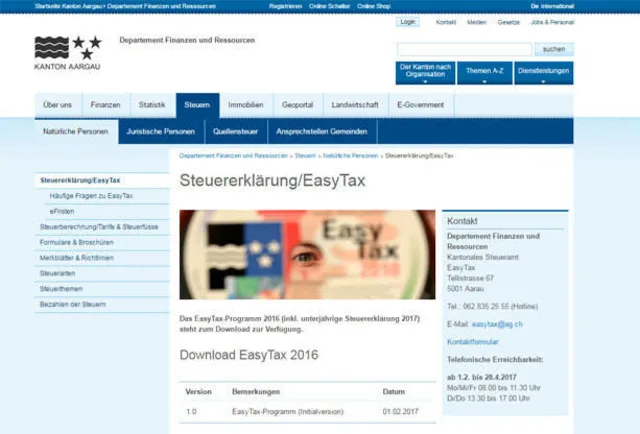The image size is (640, 434).
Task: Open the Immobilien tab
Action: [246, 105]
